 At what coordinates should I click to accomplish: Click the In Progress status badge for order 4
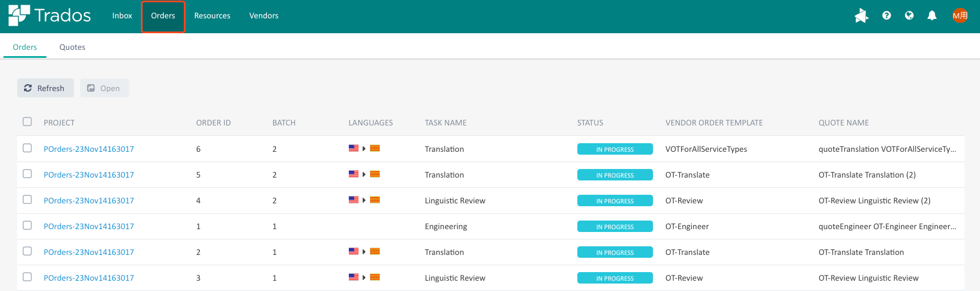pos(615,200)
